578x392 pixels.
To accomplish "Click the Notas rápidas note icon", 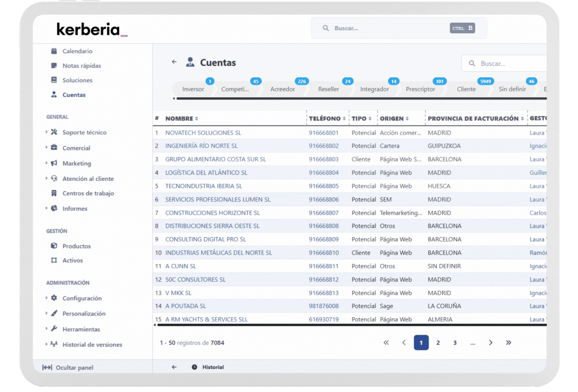I will [54, 66].
